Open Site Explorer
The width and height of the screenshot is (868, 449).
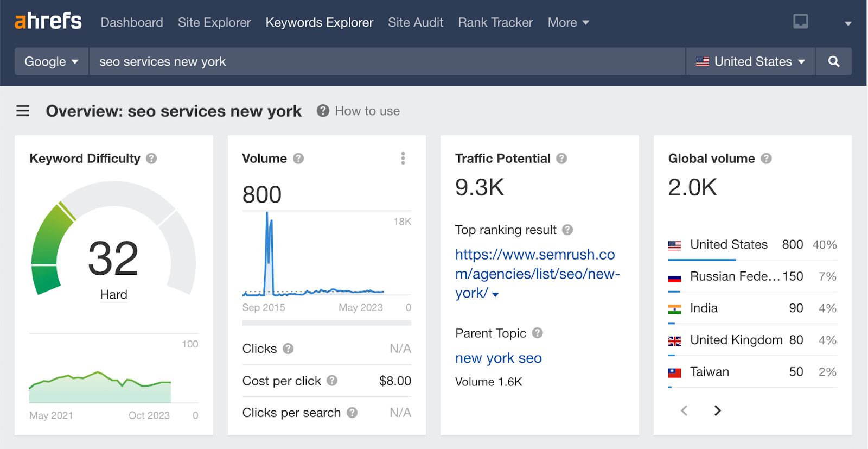214,22
